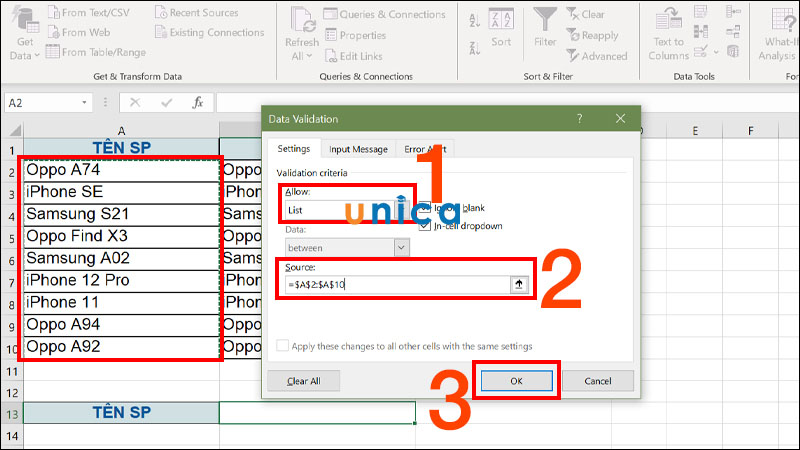
Task: Show the Queries & Connections pane
Action: tap(385, 14)
